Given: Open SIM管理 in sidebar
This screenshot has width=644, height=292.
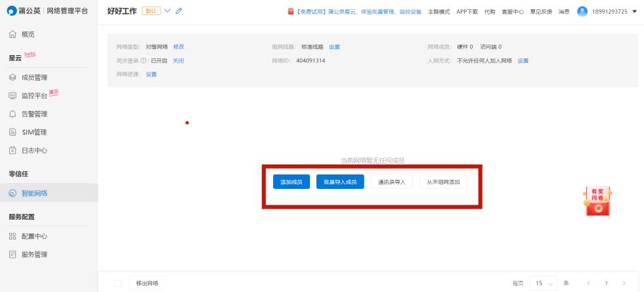Looking at the screenshot, I should tap(35, 133).
